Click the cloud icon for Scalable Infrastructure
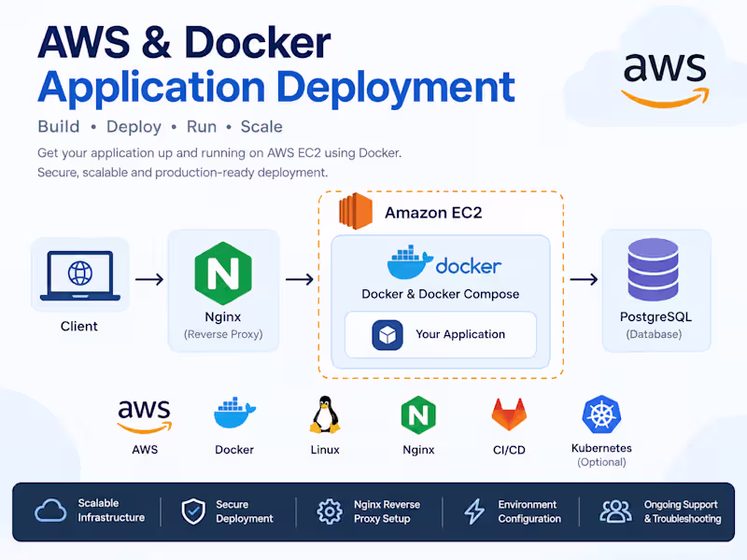Screen dimensions: 747x560 coord(50,511)
